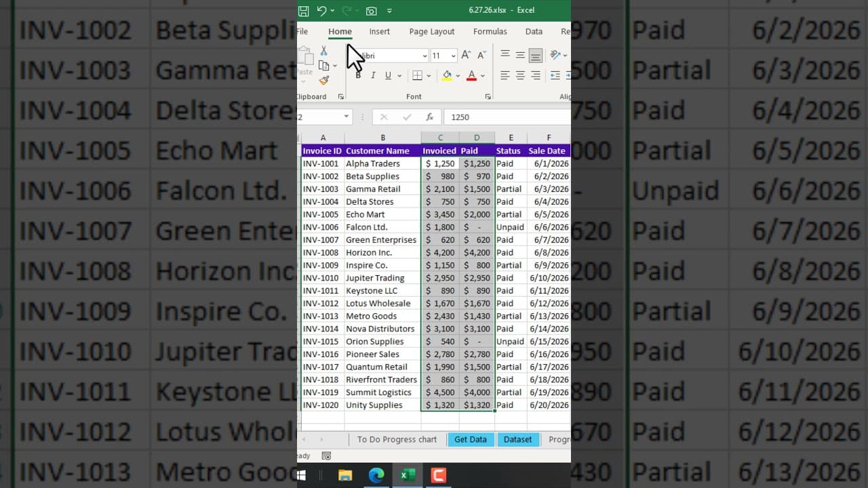Open the File menu tab
868x488 pixels.
(302, 32)
